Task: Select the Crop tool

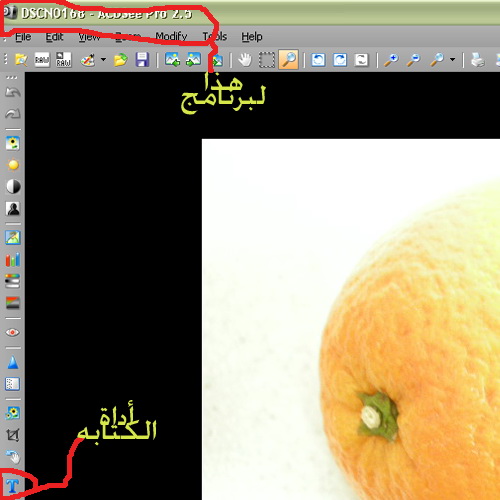Action: tap(13, 435)
